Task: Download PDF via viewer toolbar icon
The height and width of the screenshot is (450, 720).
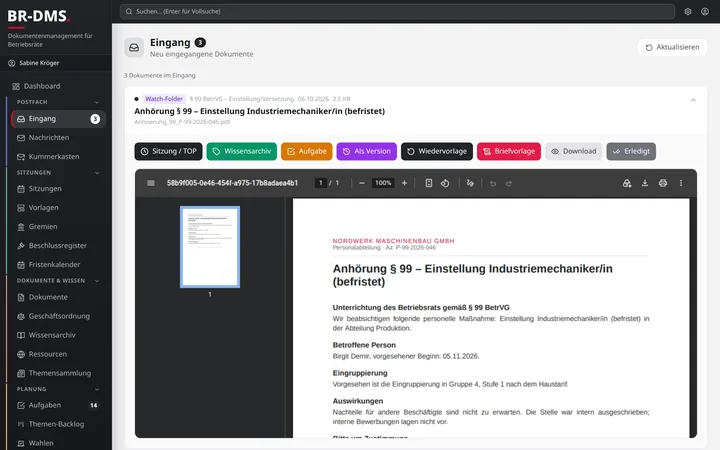Action: (645, 183)
